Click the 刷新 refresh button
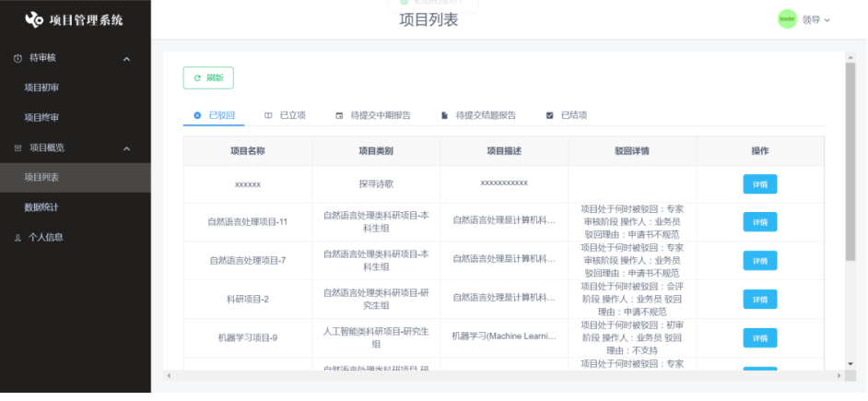 coord(208,78)
